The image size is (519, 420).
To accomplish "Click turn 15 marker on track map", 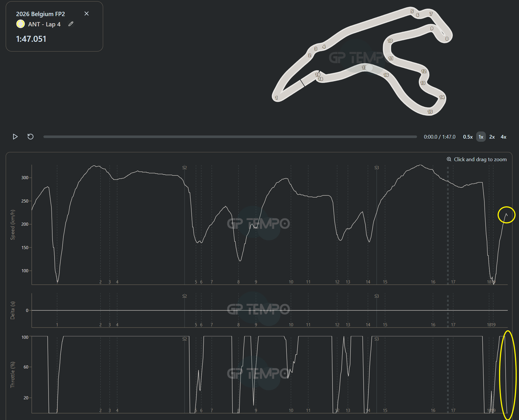I will point(430,112).
